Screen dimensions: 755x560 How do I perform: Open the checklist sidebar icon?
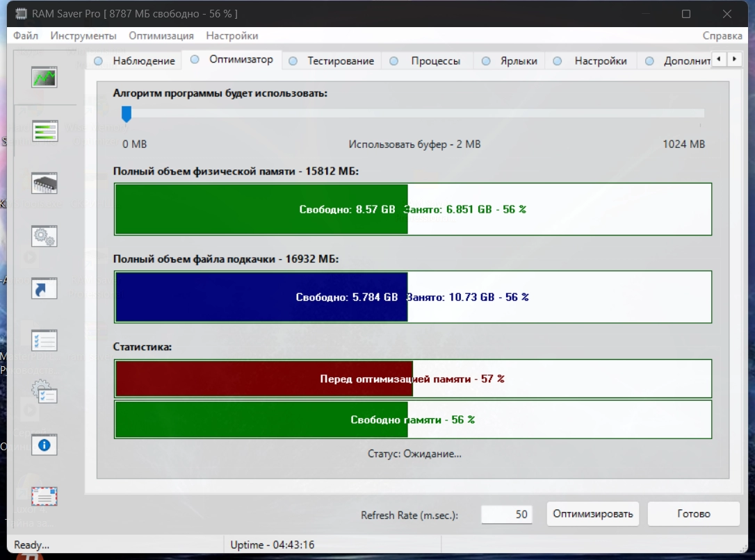[44, 340]
